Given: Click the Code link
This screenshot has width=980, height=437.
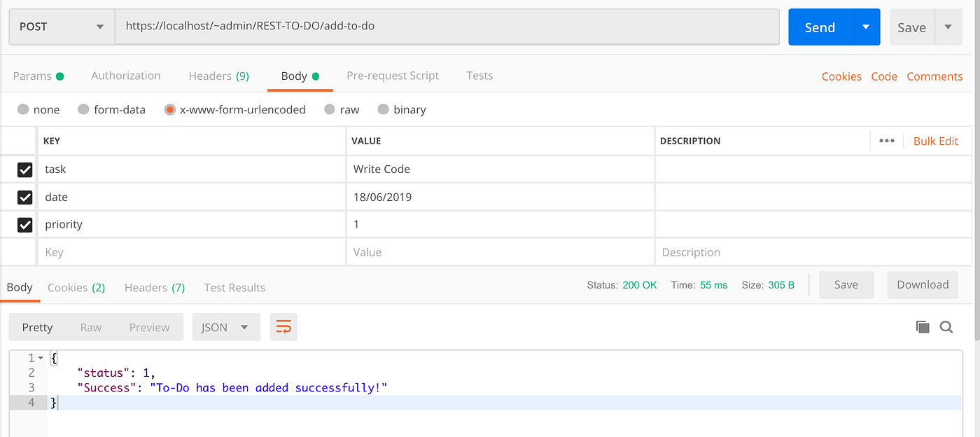Looking at the screenshot, I should [x=883, y=76].
